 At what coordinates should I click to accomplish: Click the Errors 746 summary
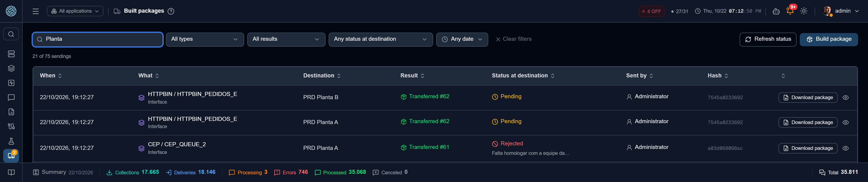click(291, 172)
